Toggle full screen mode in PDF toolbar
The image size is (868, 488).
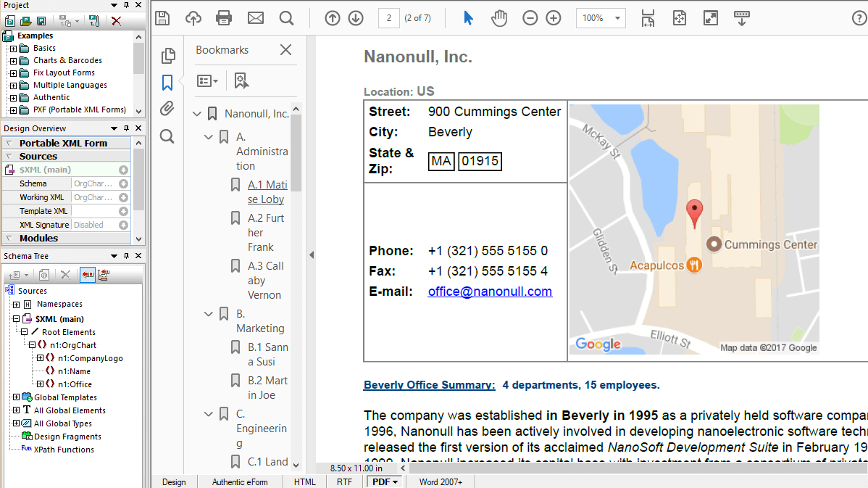710,17
